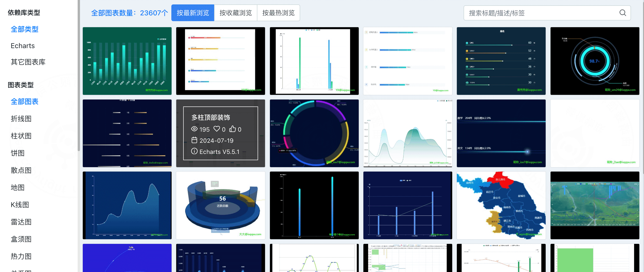Image resolution: width=644 pixels, height=272 pixels.
Task: Filter by 折线图 chart type
Action: pos(21,119)
